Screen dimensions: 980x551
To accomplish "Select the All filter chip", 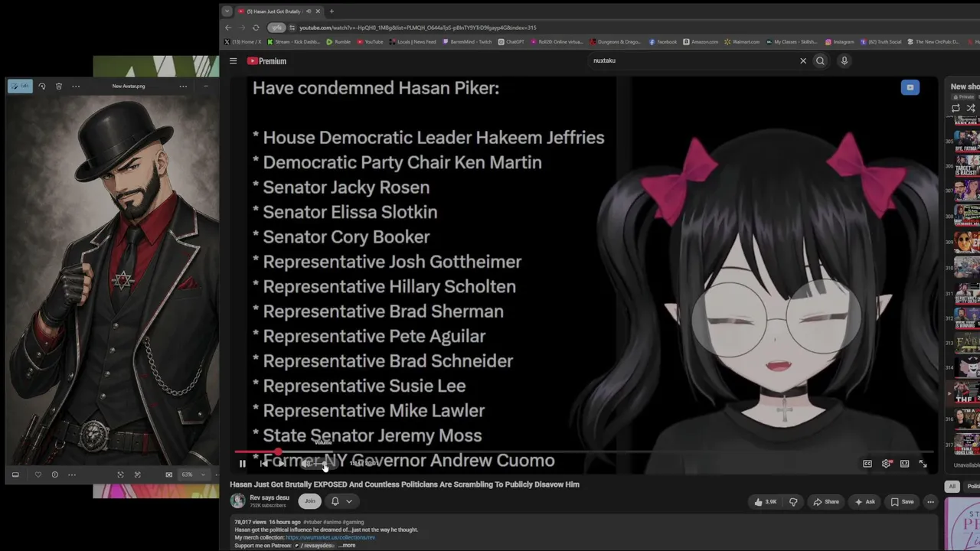I will pos(952,486).
